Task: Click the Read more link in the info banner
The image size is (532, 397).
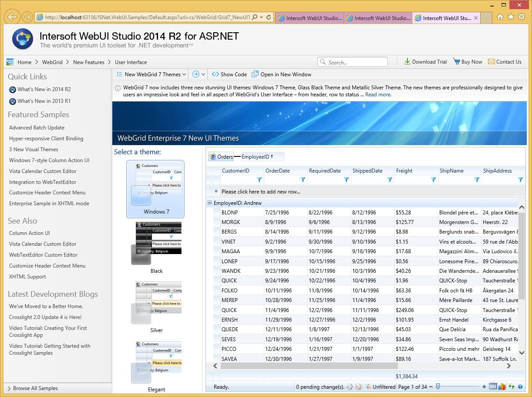Action: point(377,94)
